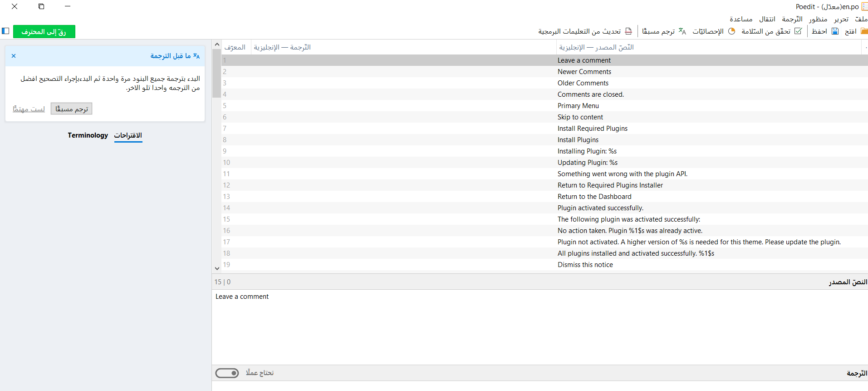Screen dimensions: 868x391
Task: Select 'All plugins installed and activated successfully' row
Action: pos(544,253)
